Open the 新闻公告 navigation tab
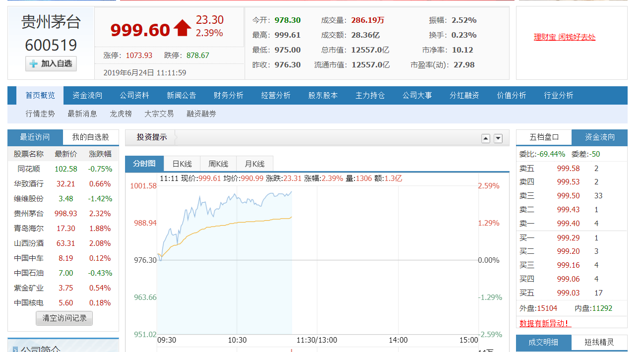644x352 pixels. click(x=182, y=96)
